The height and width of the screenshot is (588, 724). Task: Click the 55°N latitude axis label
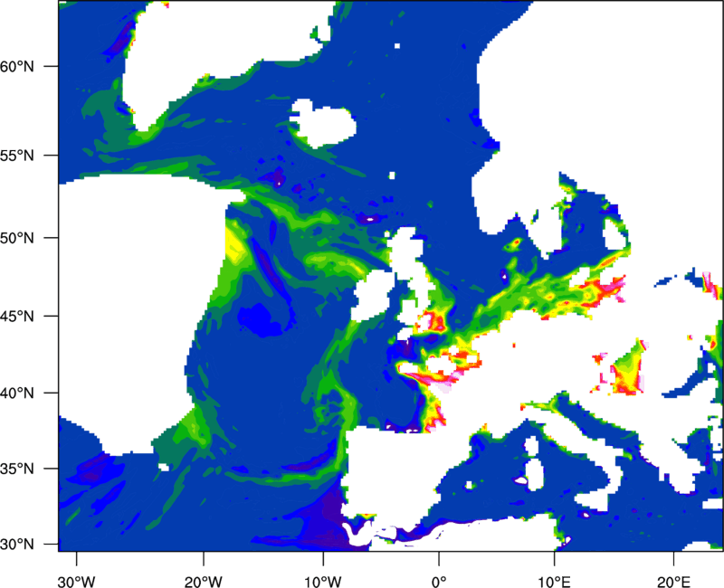click(37, 155)
